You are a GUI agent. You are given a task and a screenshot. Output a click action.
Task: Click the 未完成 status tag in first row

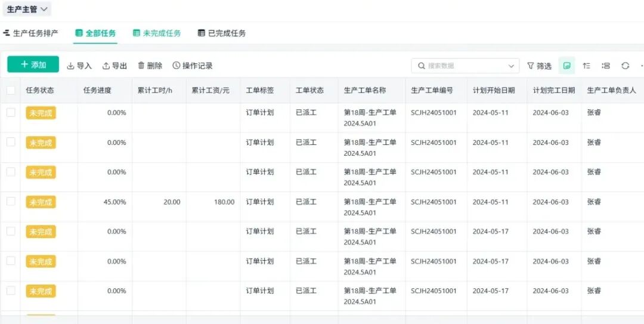[41, 113]
